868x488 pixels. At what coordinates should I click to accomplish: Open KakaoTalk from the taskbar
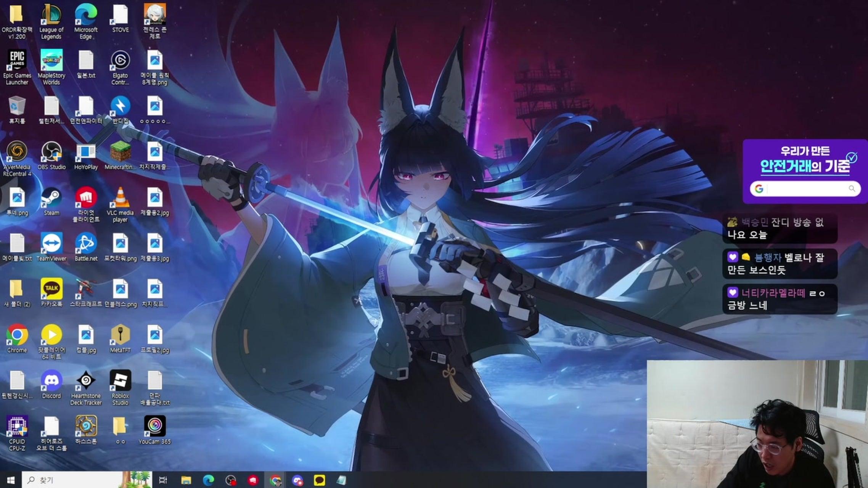pyautogui.click(x=320, y=480)
